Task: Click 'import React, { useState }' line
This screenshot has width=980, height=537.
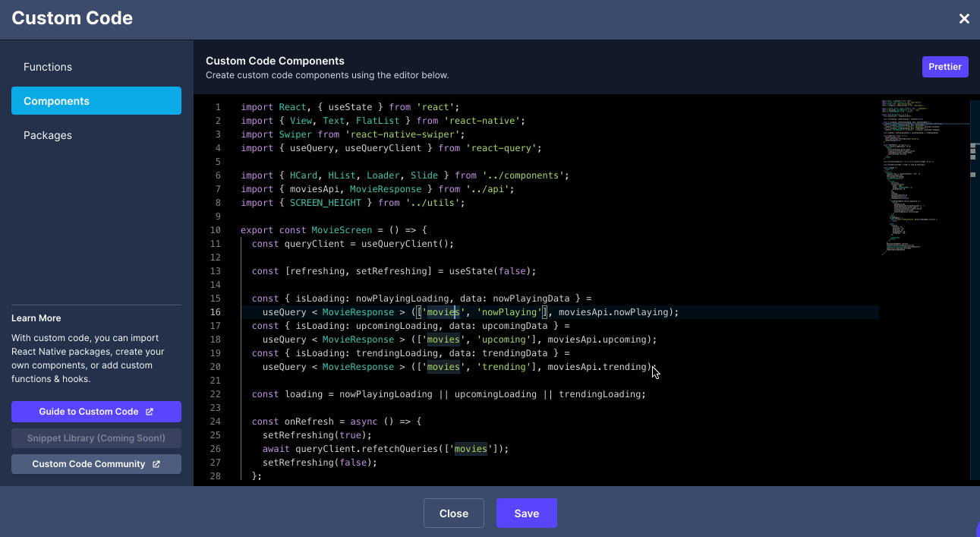Action: click(350, 107)
